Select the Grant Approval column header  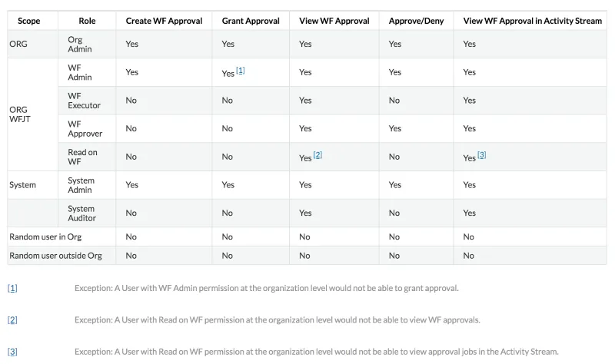tap(251, 21)
